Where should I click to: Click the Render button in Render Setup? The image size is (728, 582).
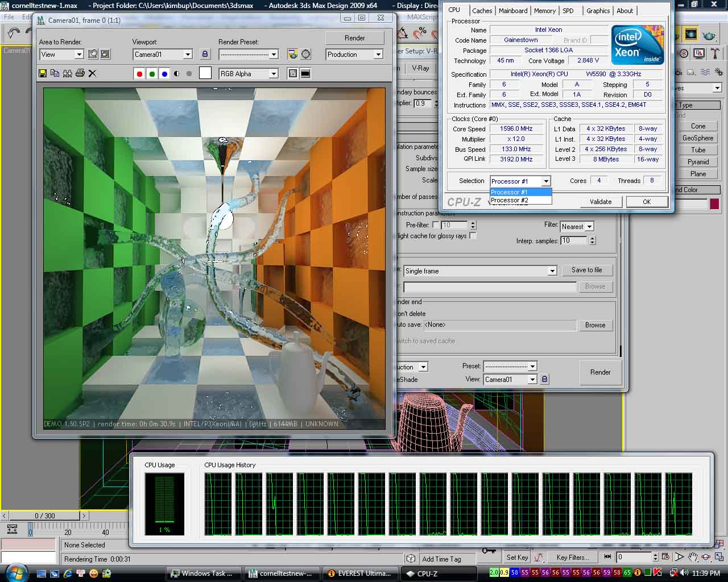pyautogui.click(x=600, y=372)
